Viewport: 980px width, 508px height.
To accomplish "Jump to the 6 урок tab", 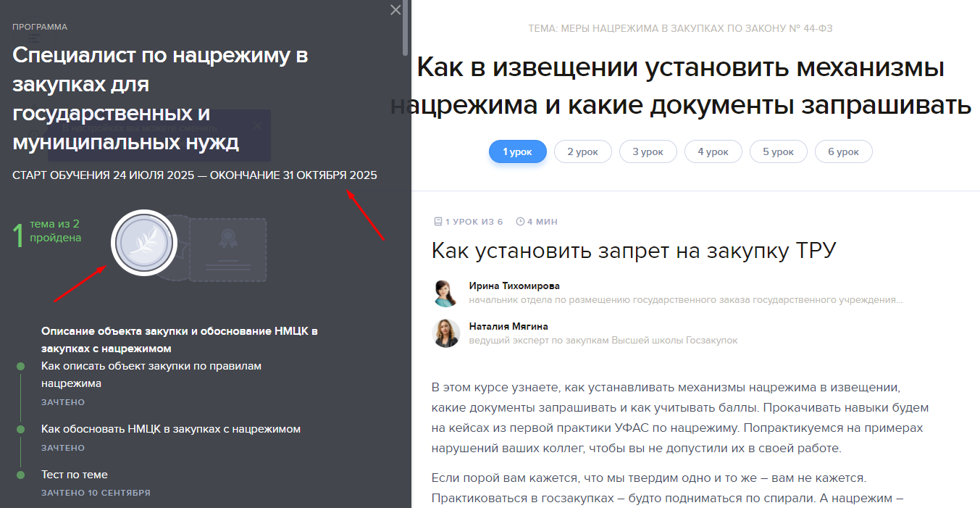I will (843, 151).
